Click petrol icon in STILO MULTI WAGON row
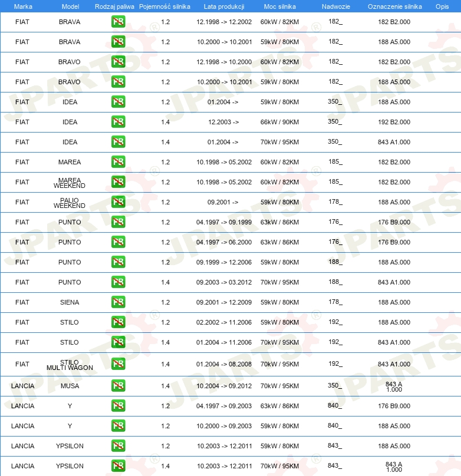Image resolution: width=461 pixels, height=476 pixels. (x=118, y=364)
